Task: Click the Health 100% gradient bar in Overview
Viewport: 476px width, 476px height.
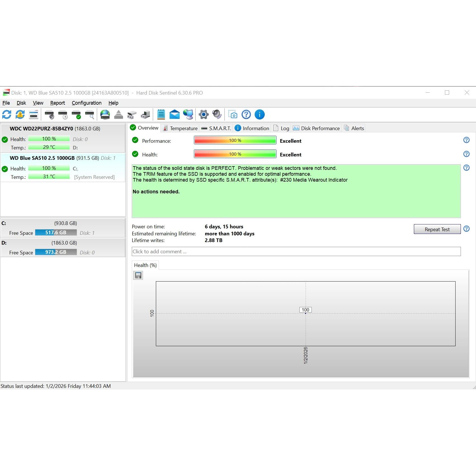Action: pos(235,154)
